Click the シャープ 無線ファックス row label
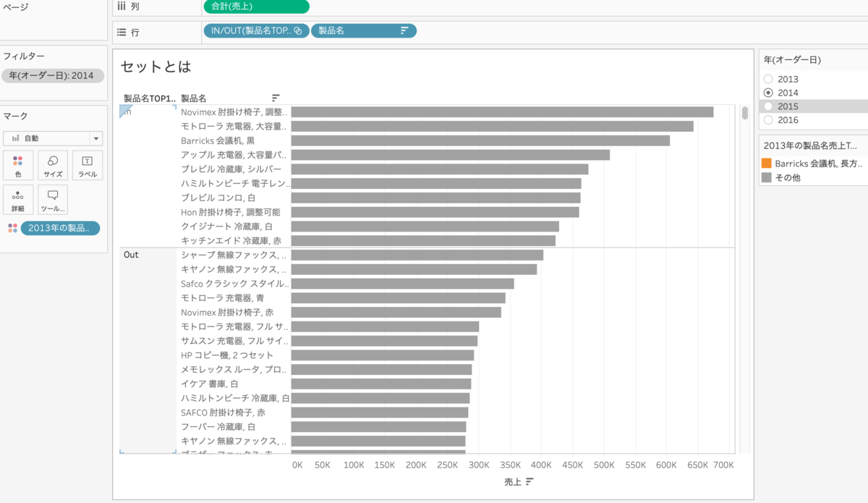The image size is (868, 503). pyautogui.click(x=234, y=255)
